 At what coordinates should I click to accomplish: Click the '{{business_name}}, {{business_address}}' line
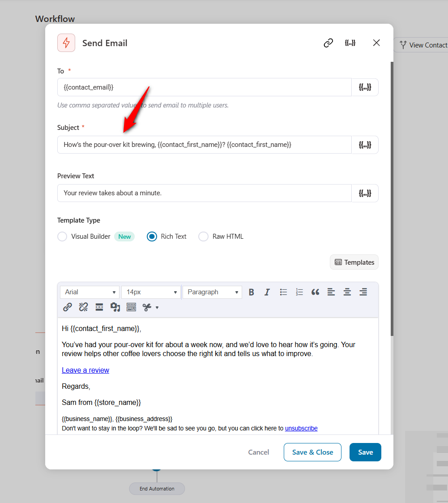pyautogui.click(x=117, y=419)
